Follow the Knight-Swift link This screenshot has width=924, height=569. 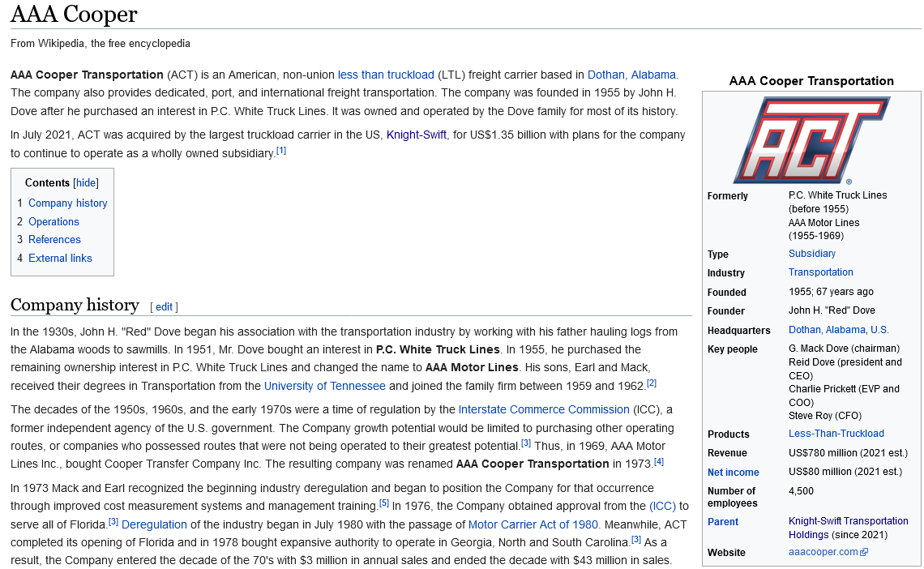pos(416,135)
